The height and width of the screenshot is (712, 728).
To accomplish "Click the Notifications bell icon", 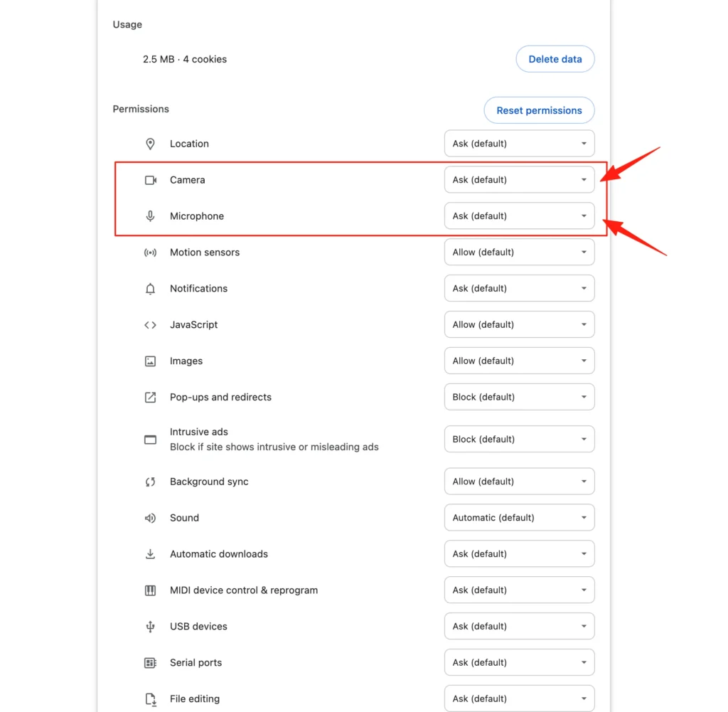I will coord(150,289).
